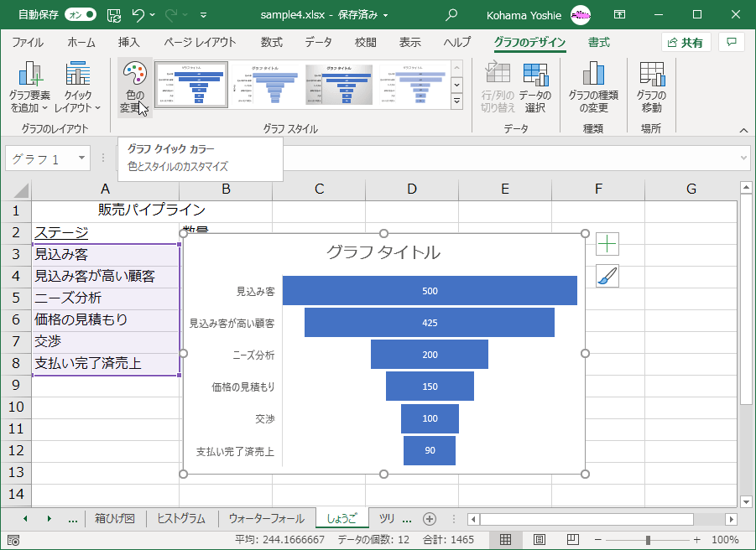Click the Chart Styles brush button
756x550 pixels.
click(x=607, y=277)
